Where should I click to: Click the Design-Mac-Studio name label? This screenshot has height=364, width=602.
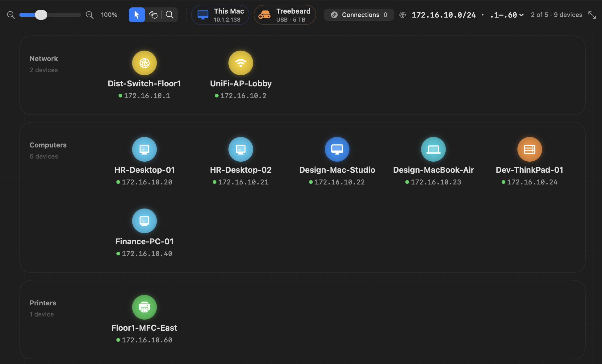pos(337,170)
